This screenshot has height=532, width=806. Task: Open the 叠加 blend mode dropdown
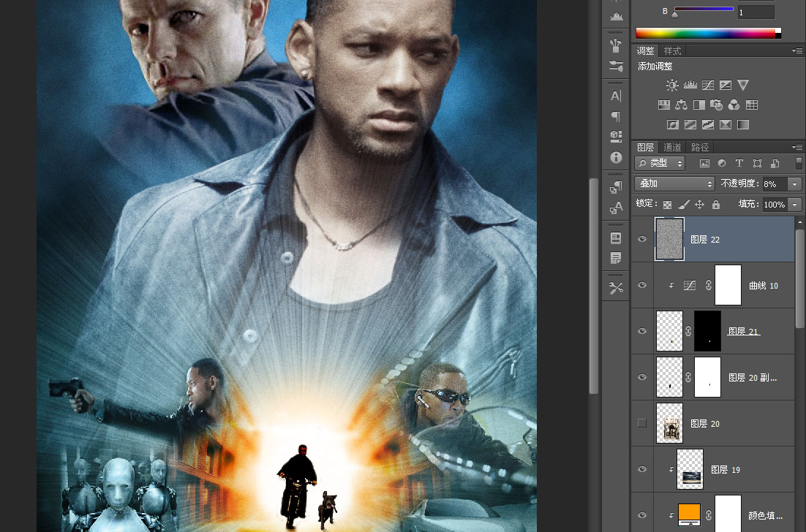tap(675, 183)
